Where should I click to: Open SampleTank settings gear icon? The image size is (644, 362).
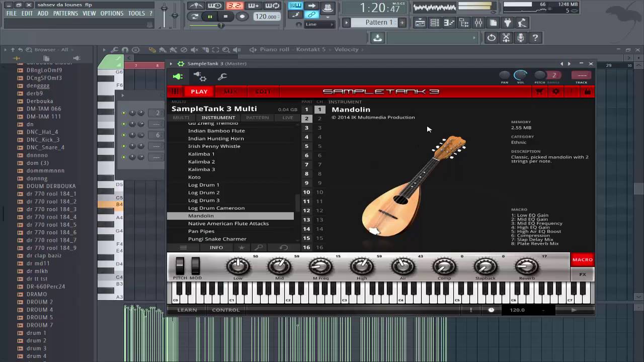tap(556, 92)
